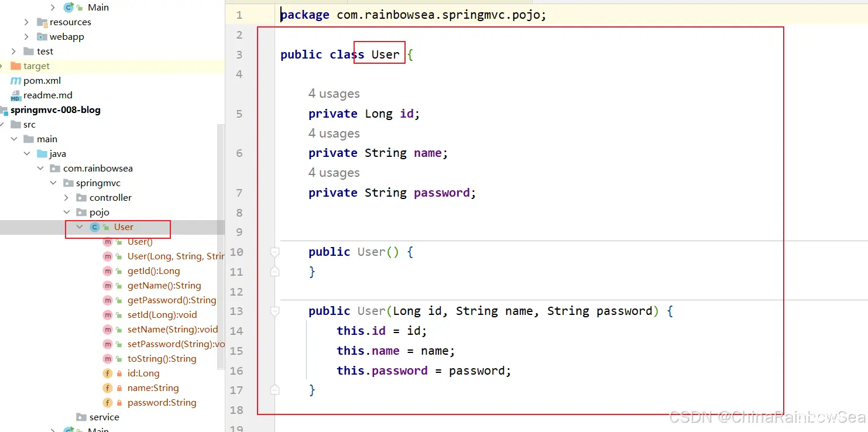Screen dimensions: 868x432
Task: Open the 4 usages hint above name field
Action: tap(334, 134)
